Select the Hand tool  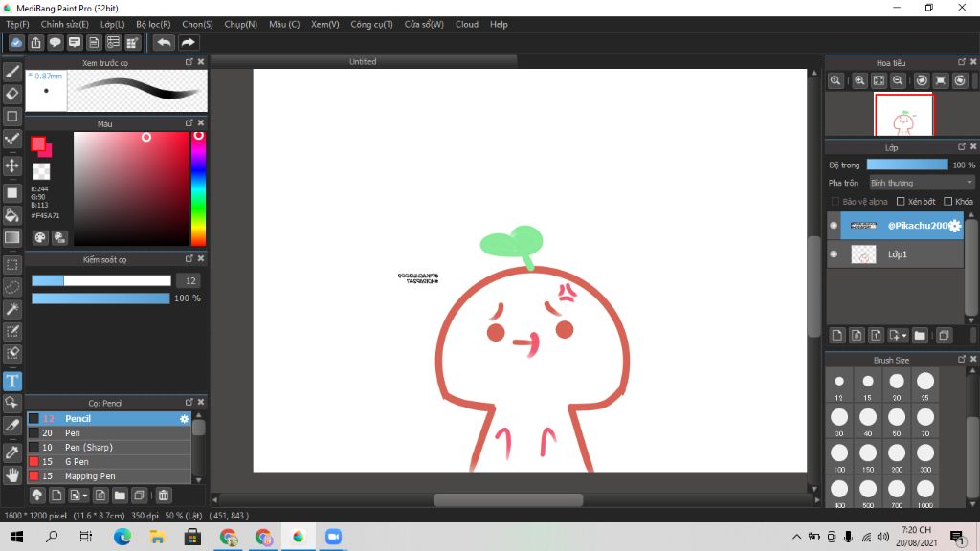click(11, 475)
